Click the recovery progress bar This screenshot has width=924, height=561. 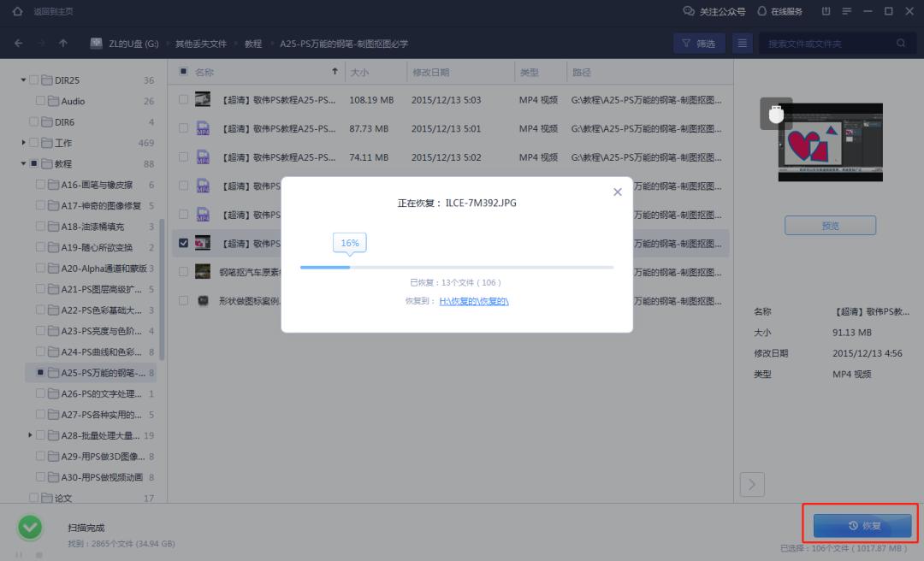pos(457,268)
